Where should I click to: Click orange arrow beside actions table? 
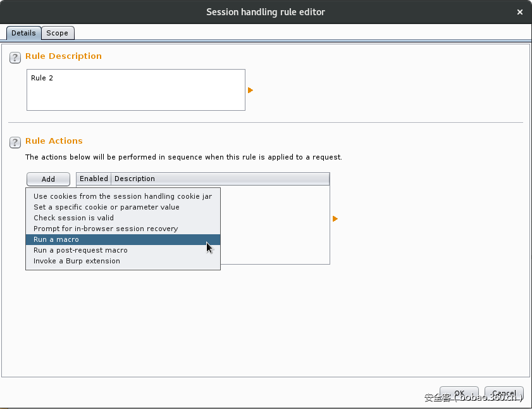[335, 219]
